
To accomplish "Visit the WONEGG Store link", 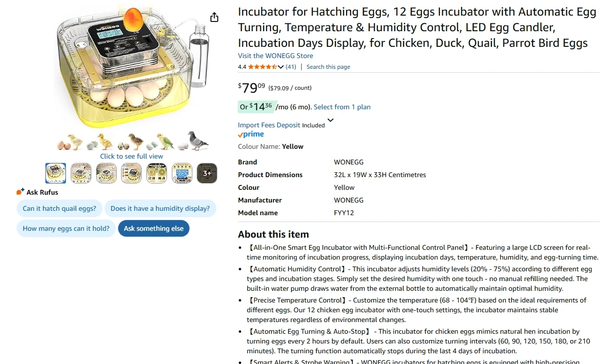I will tap(275, 56).
